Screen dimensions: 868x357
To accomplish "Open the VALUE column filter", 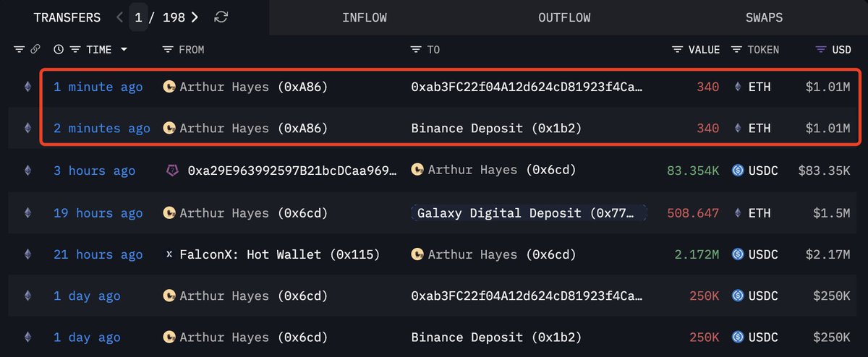I will pyautogui.click(x=678, y=50).
